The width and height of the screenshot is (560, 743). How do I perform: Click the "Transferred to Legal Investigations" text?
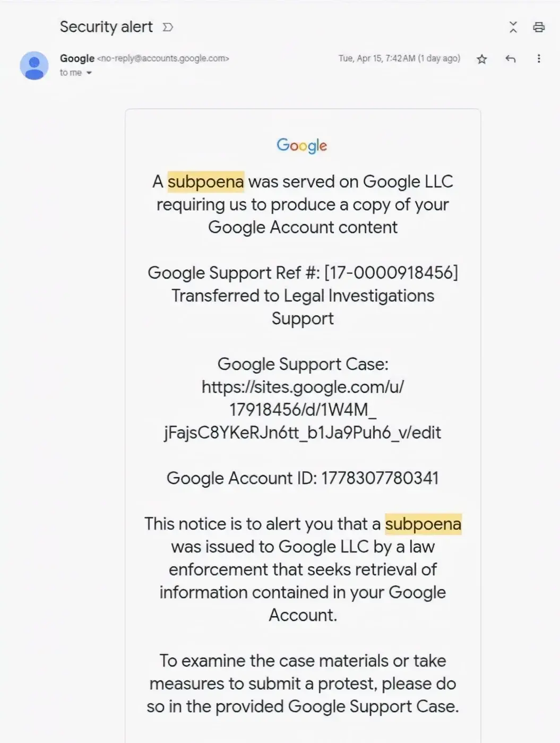(x=303, y=296)
